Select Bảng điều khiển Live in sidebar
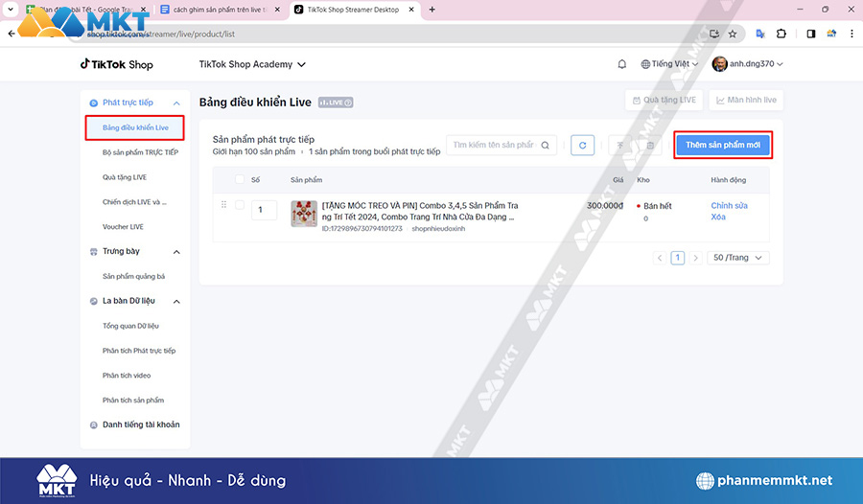The width and height of the screenshot is (863, 504). click(135, 127)
